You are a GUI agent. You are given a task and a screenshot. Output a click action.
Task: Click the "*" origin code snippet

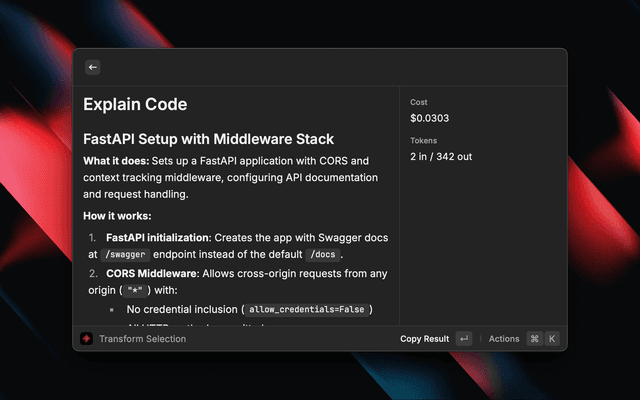pos(135,291)
